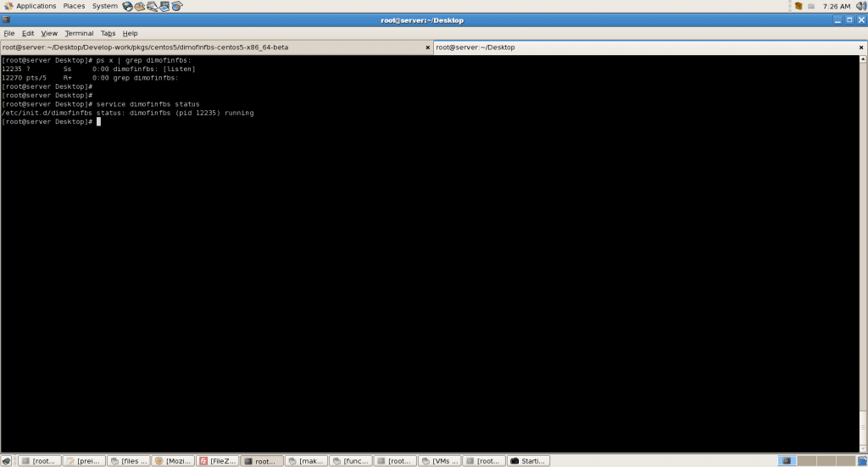Viewport: 868px width, 467px height.
Task: Launch the email client panel icon
Action: point(140,6)
